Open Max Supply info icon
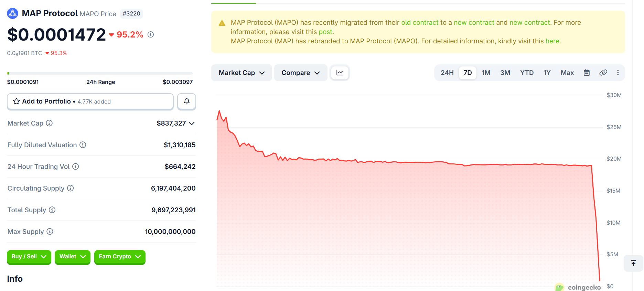This screenshot has width=644, height=291. (50, 231)
